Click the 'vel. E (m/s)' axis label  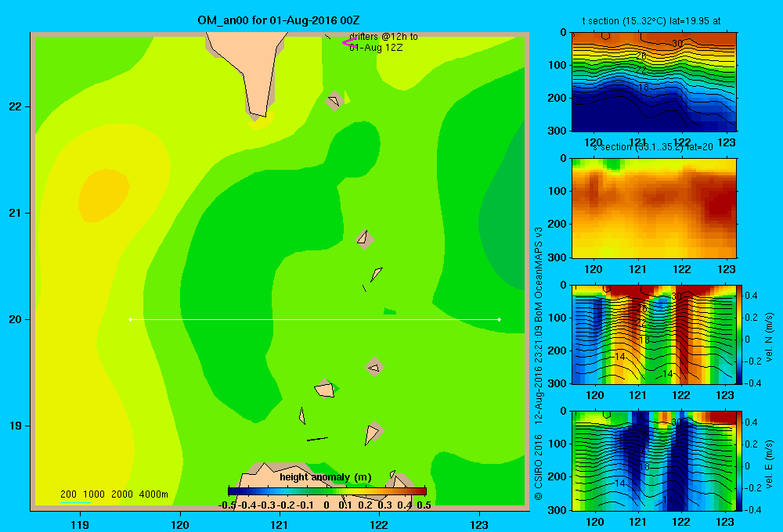(x=769, y=464)
